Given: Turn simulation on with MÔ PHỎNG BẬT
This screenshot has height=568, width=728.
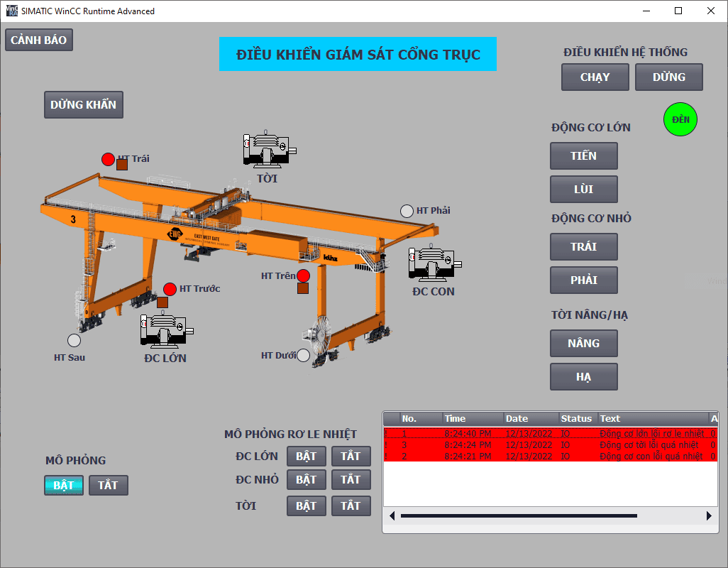Looking at the screenshot, I should (x=64, y=486).
